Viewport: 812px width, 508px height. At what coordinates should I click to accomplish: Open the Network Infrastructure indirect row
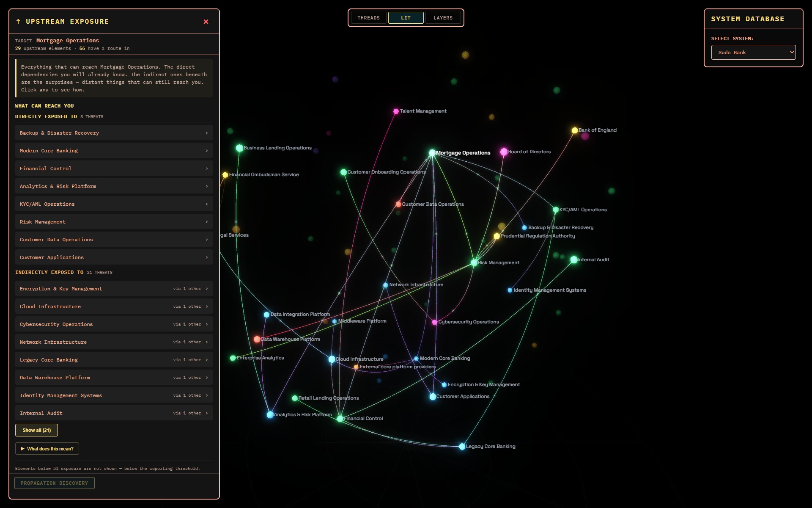point(114,342)
